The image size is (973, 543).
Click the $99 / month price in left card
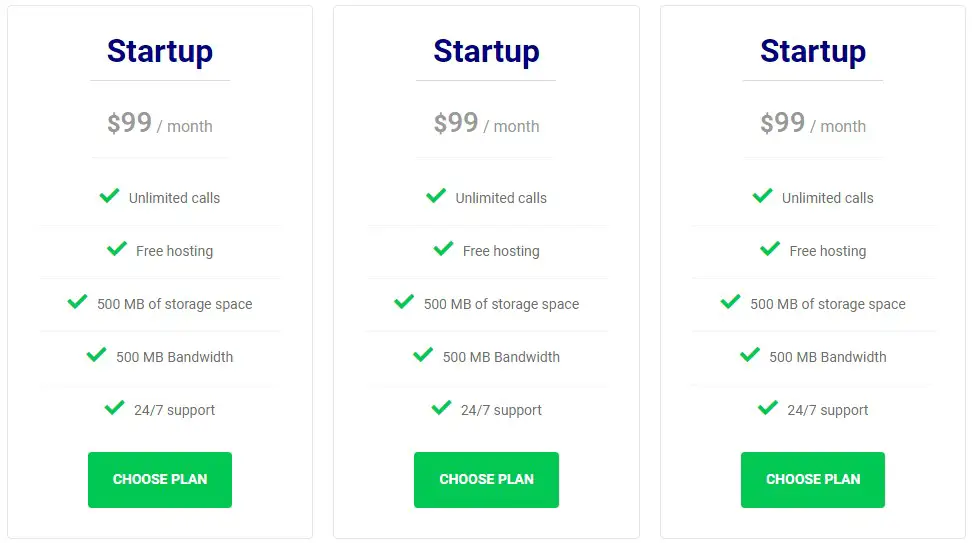click(x=159, y=123)
